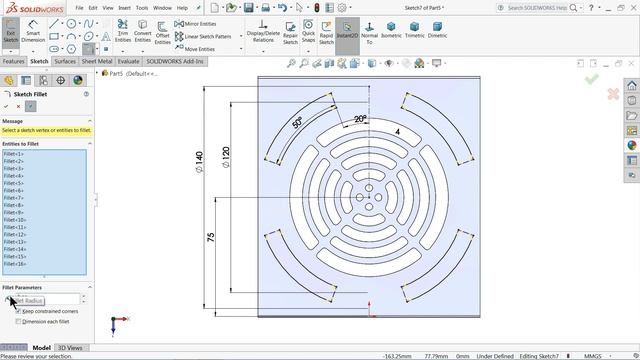Select the Circle sketch tool

point(71,24)
